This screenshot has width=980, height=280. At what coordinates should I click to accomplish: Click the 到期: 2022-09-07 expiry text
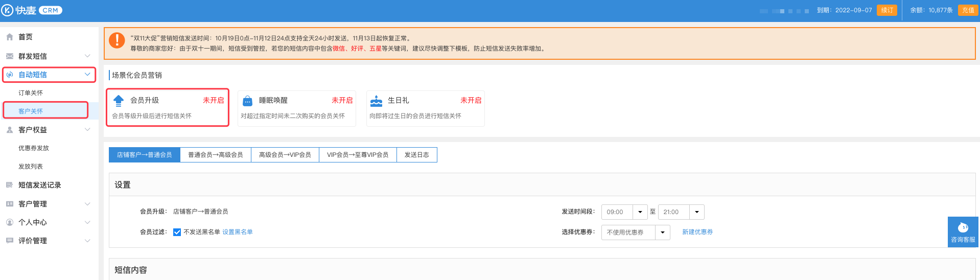coord(845,10)
